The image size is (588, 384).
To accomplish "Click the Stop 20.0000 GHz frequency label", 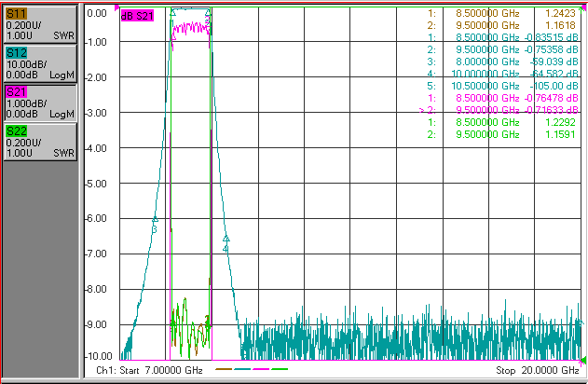I will [538, 371].
